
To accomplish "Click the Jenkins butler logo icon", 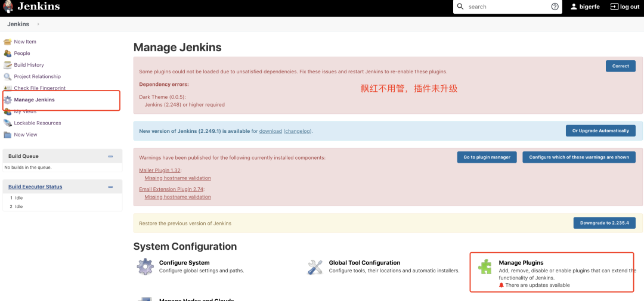I will click(x=7, y=6).
